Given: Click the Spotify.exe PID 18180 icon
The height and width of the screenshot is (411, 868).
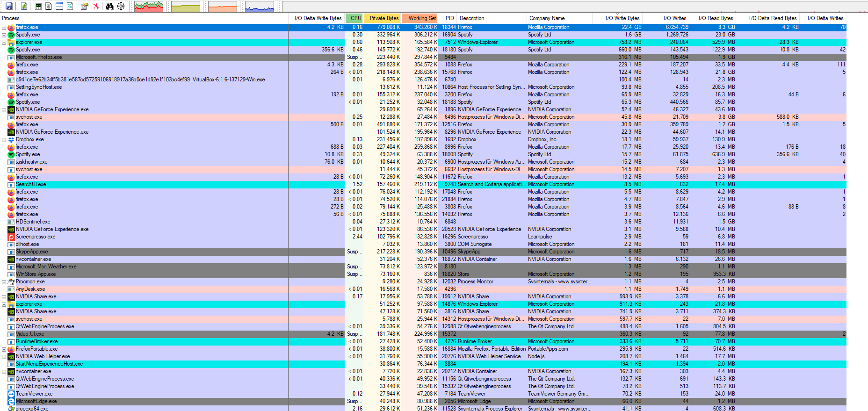Looking at the screenshot, I should pyautogui.click(x=11, y=50).
